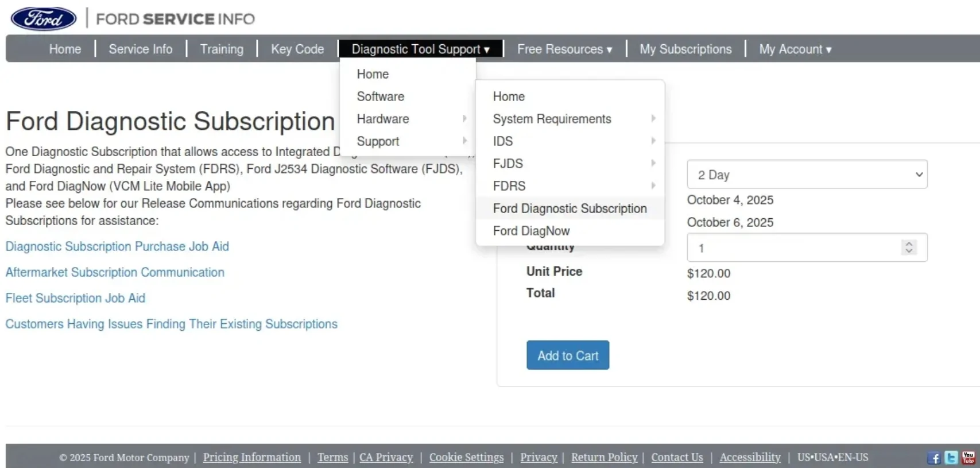Open the Contact Us footer link
Screen dimensions: 980x468
pos(677,457)
